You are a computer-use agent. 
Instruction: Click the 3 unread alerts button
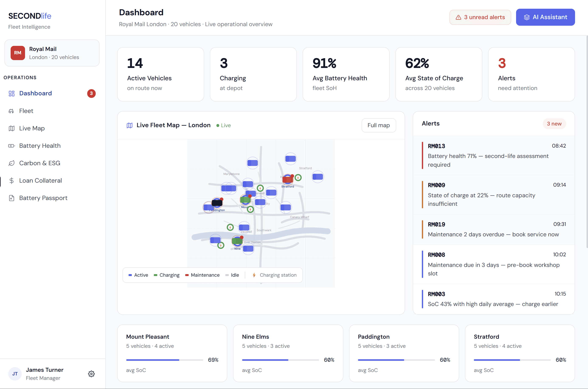tap(480, 17)
